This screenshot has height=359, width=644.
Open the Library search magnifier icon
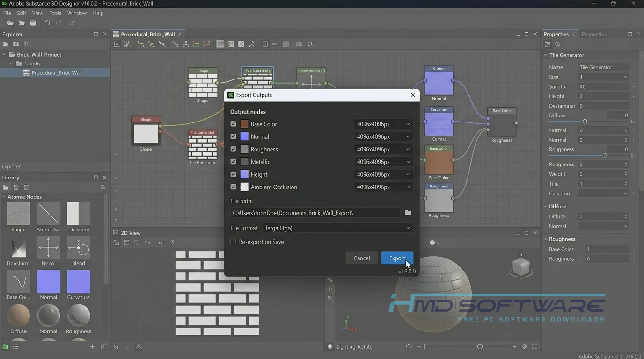[x=103, y=187]
